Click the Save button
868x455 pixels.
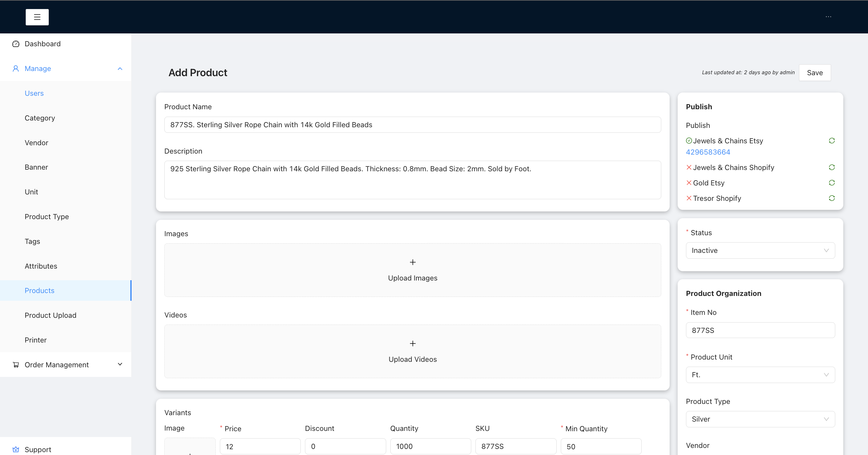coord(814,73)
